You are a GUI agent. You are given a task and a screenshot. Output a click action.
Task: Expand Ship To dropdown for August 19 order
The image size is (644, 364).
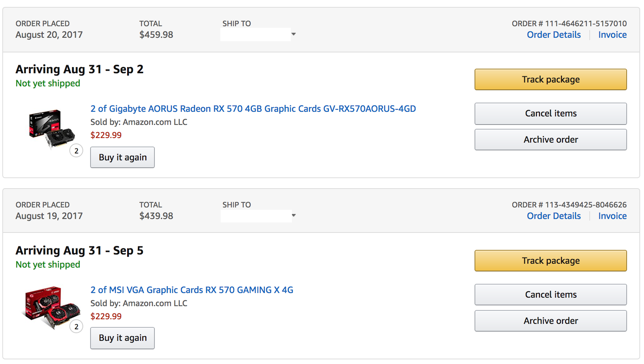coord(294,216)
